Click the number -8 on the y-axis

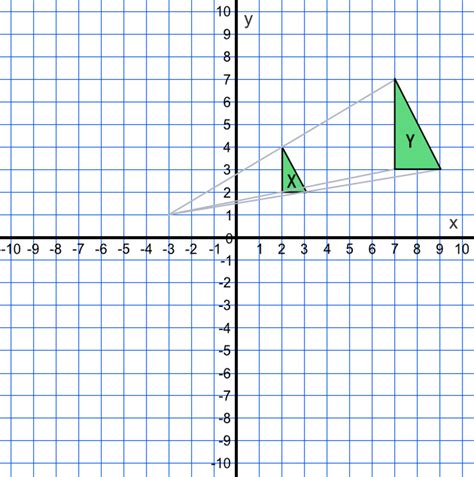[x=225, y=419]
